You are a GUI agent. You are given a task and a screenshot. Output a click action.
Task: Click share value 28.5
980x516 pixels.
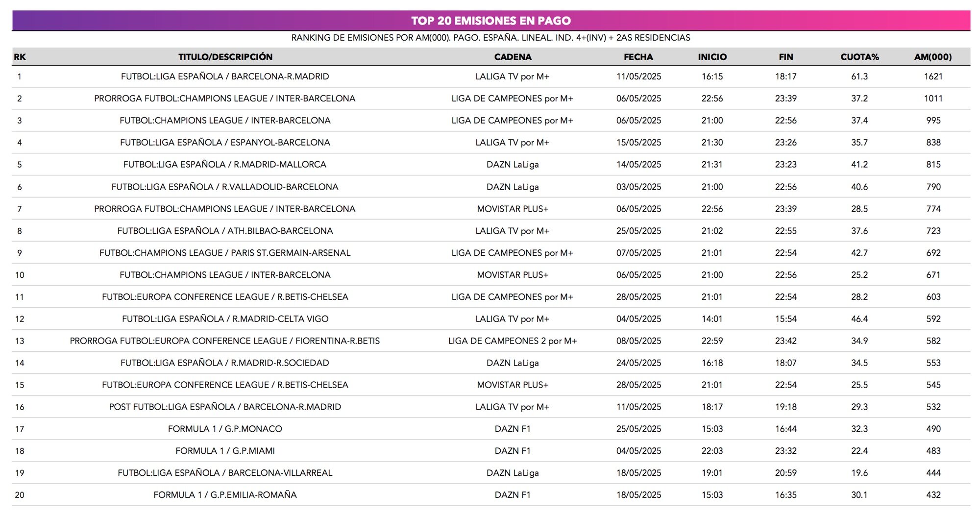click(x=859, y=209)
